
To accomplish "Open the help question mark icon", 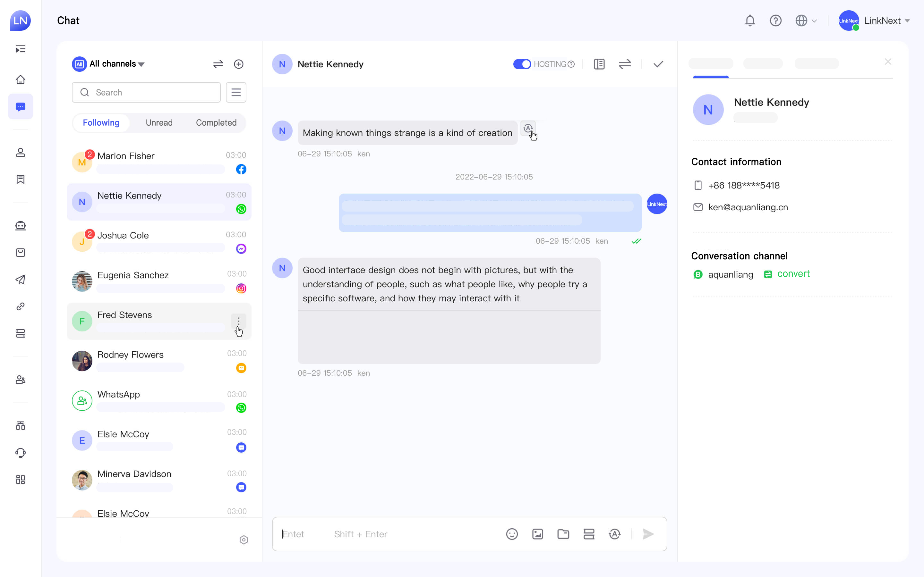I will point(775,21).
